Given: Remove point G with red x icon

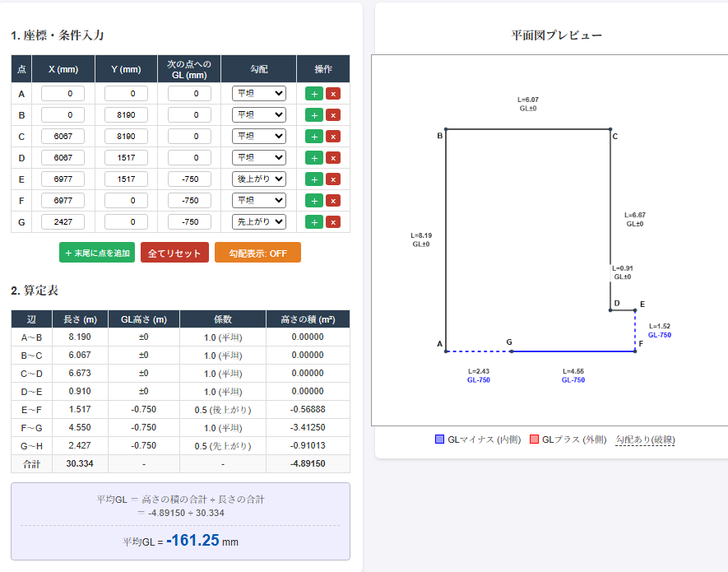Looking at the screenshot, I should coord(333,222).
